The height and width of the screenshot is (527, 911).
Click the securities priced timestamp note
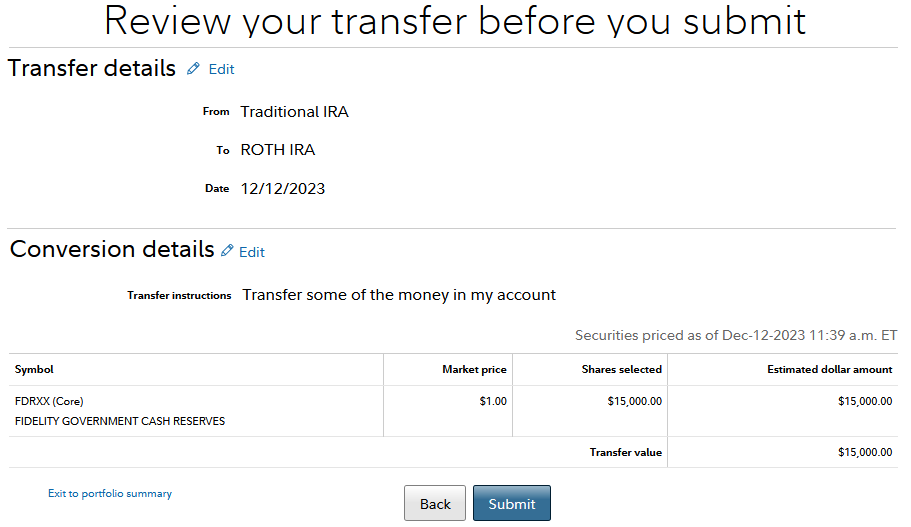coord(736,335)
